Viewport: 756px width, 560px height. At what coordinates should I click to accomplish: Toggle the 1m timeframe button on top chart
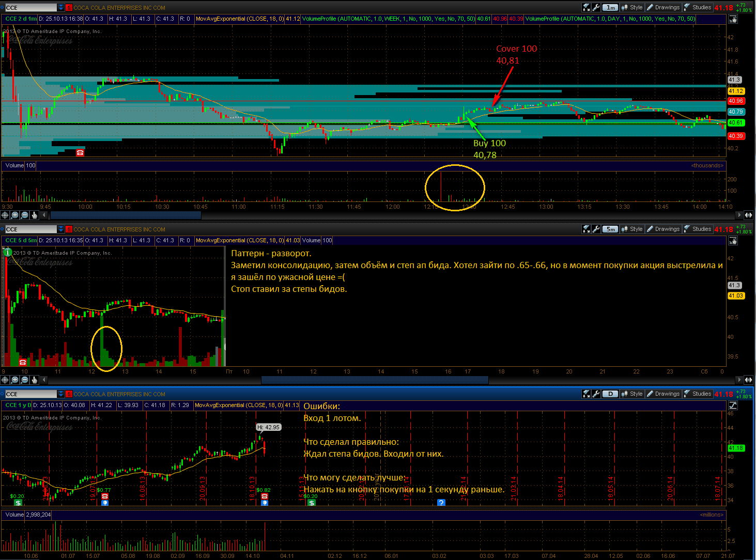tap(610, 7)
